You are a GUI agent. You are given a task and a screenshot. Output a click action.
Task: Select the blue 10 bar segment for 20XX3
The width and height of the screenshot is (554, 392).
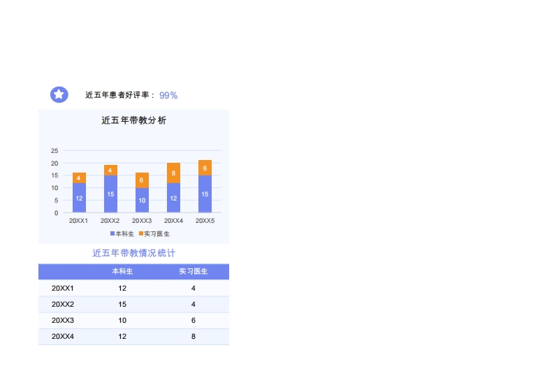pos(142,200)
